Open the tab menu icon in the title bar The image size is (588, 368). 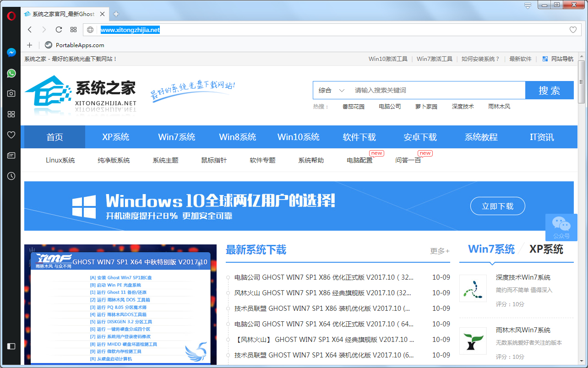tap(528, 5)
